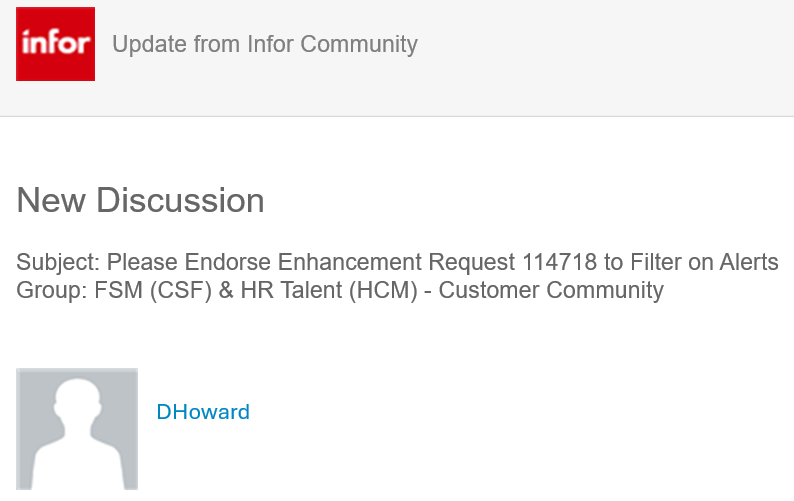Click the request number 114718
The height and width of the screenshot is (501, 794).
click(x=560, y=262)
